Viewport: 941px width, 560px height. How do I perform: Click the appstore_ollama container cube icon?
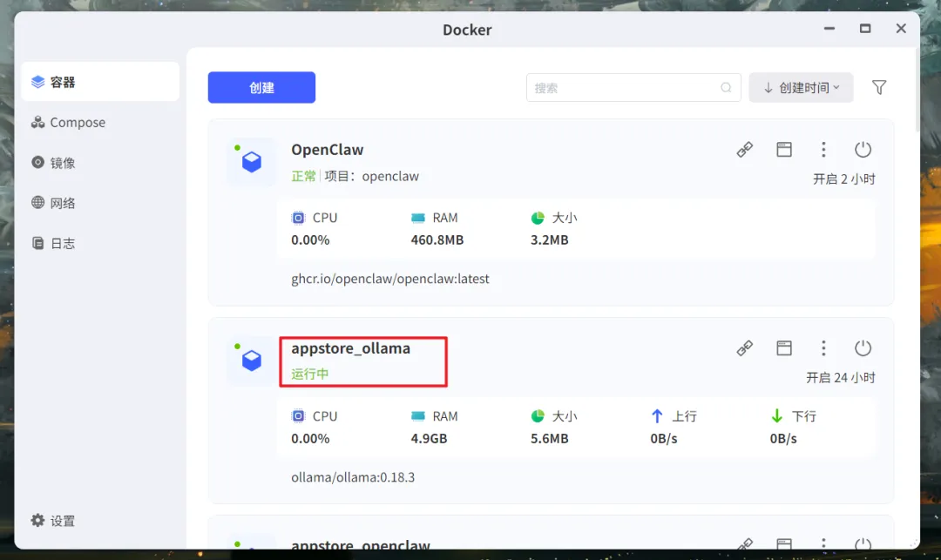tap(252, 361)
